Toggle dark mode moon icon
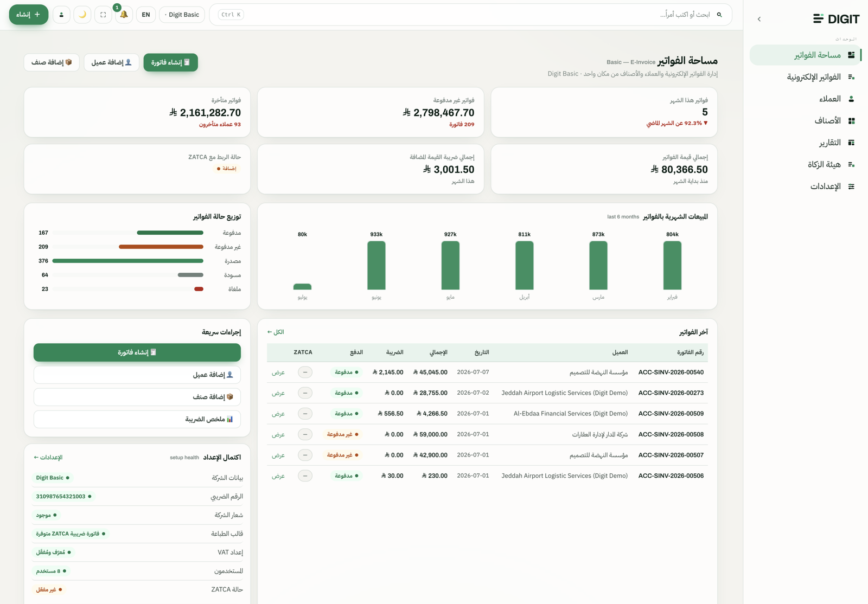868x604 pixels. (x=82, y=15)
